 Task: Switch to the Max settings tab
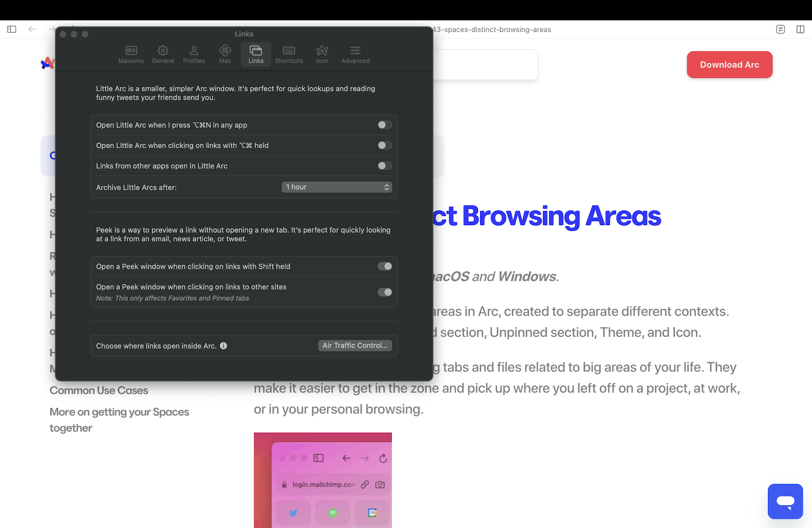point(225,54)
